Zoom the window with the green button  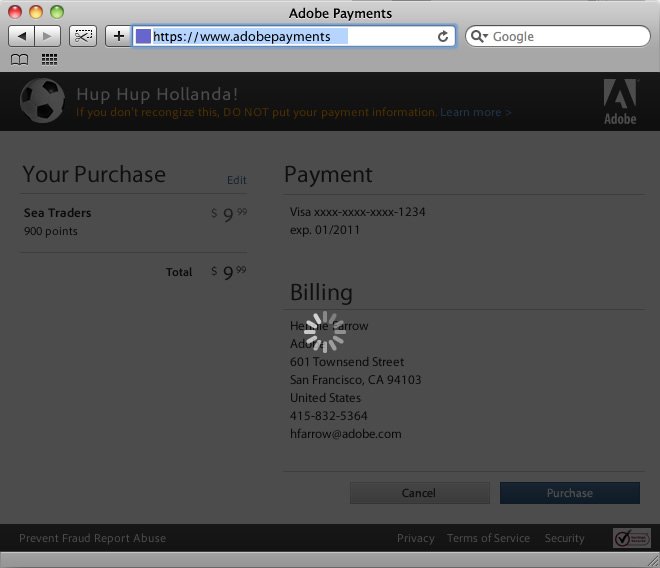pos(57,12)
